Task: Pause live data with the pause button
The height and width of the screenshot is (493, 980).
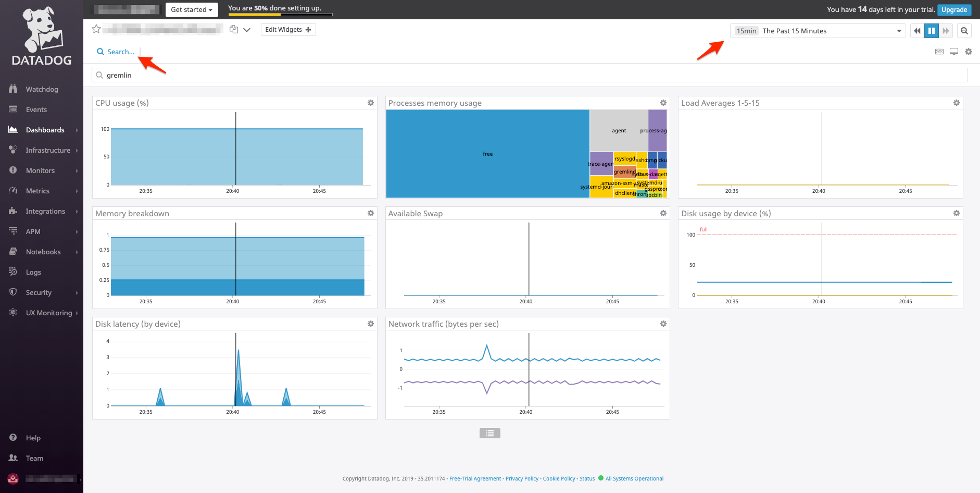Action: [931, 30]
